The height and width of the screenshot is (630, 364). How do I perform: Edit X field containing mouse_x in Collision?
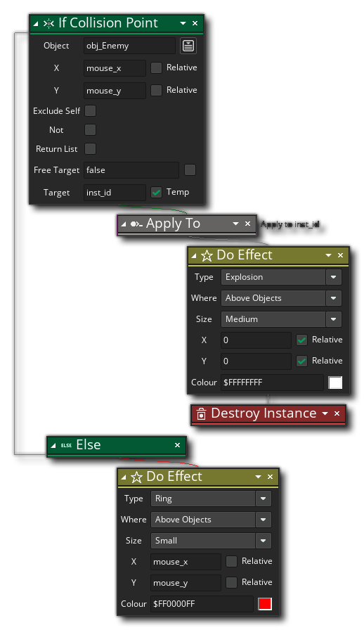tap(115, 68)
